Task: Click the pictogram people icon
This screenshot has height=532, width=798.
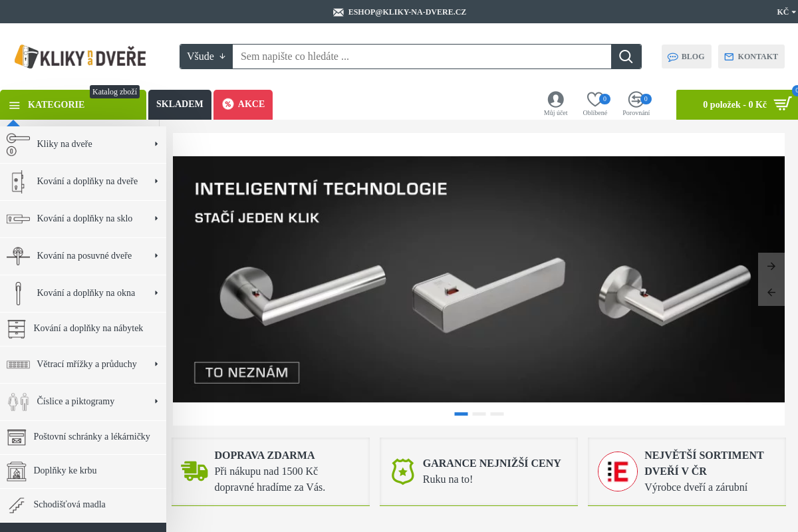Action: (18, 402)
